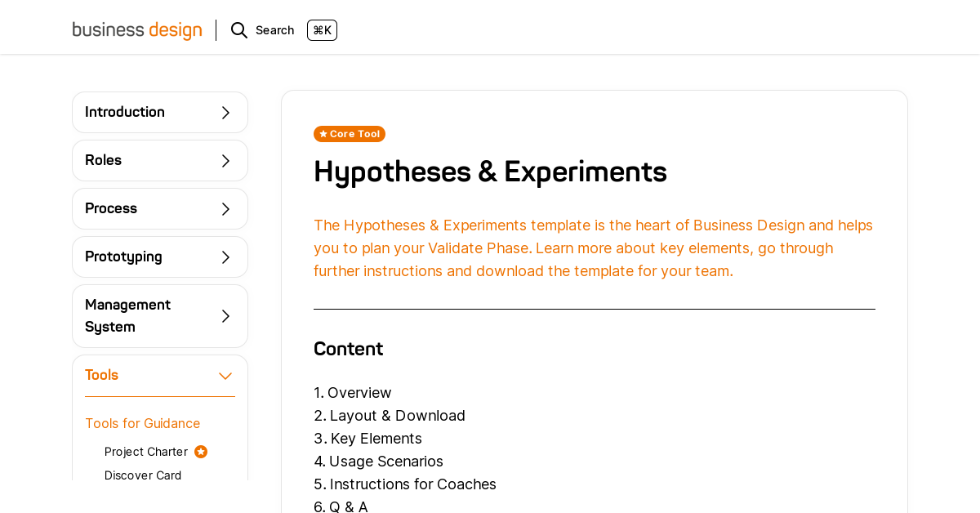Click the Hypotheses & Experiments heading
Screen dimensions: 980x513
tap(490, 172)
